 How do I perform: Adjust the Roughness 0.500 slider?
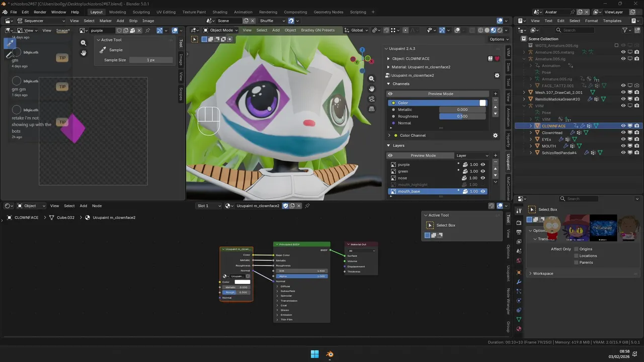point(462,116)
